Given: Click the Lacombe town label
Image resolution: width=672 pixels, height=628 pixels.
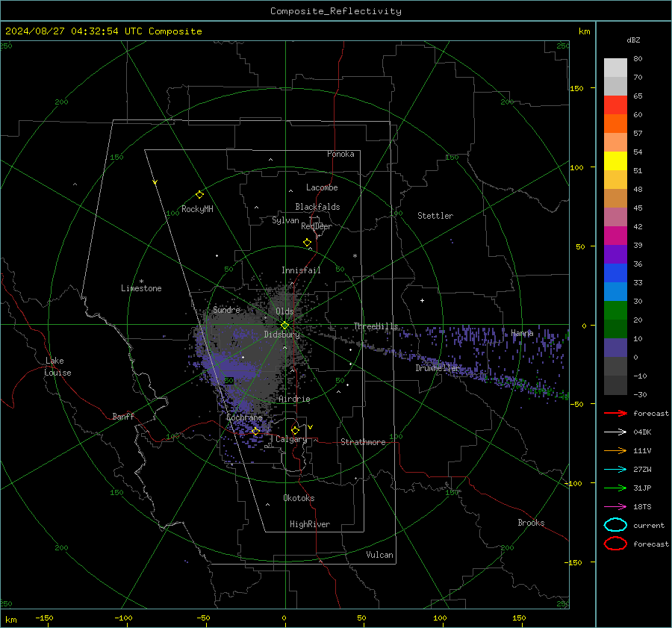Looking at the screenshot, I should (322, 187).
